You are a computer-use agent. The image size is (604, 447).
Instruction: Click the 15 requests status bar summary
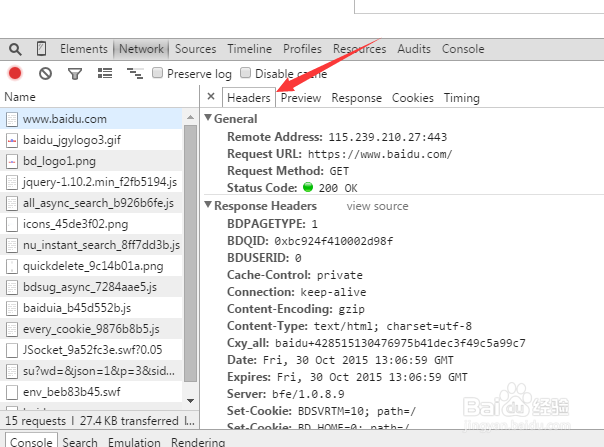click(x=35, y=421)
